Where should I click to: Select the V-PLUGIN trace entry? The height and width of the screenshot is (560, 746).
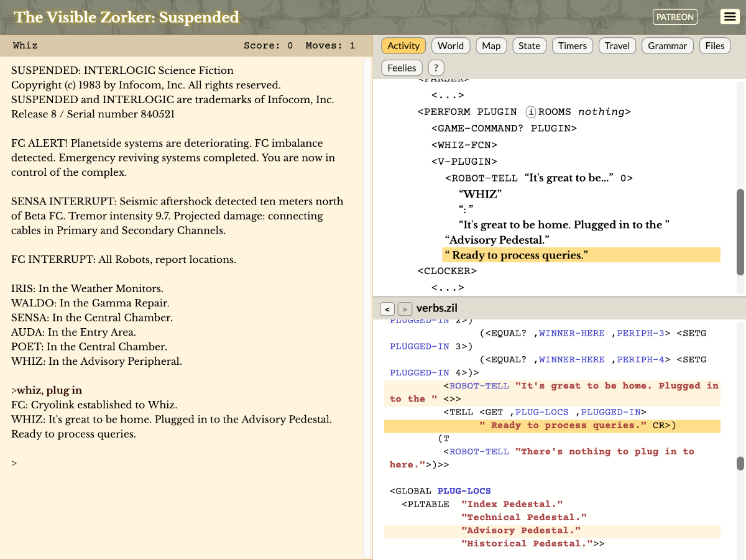coord(464,162)
